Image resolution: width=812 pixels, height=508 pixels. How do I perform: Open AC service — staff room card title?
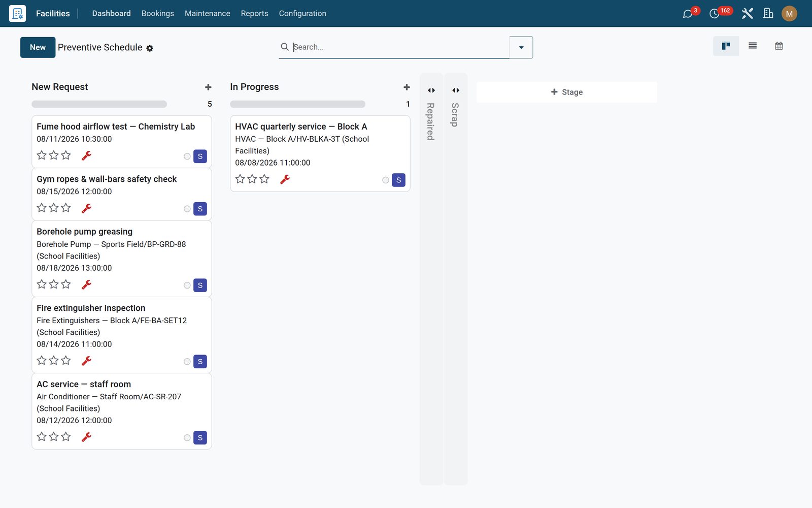pos(84,384)
